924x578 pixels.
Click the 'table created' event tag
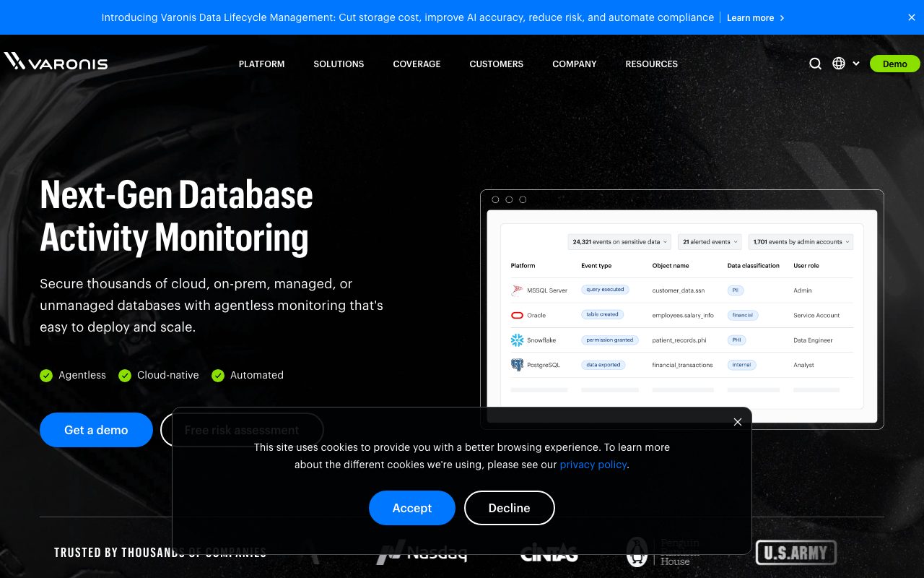click(x=602, y=314)
